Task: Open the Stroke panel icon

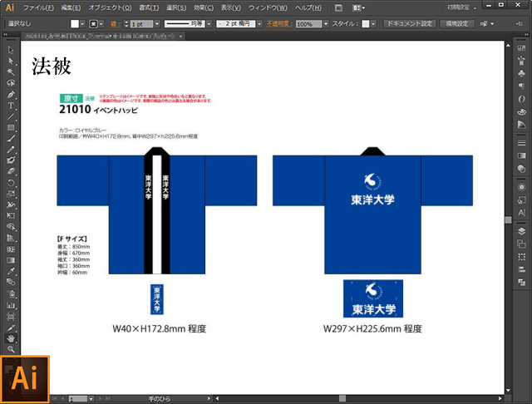Action: coord(521,143)
